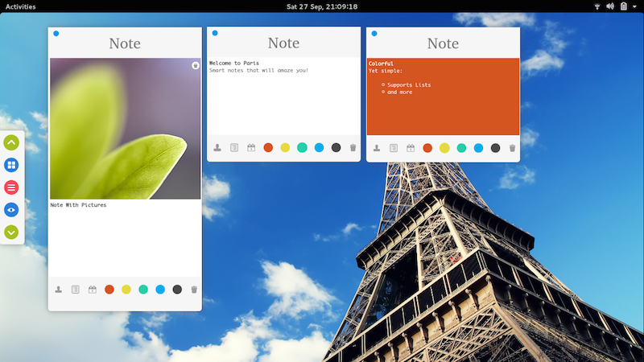Select blue swatch in the Colorful note
The image size is (644, 362).
pos(478,148)
